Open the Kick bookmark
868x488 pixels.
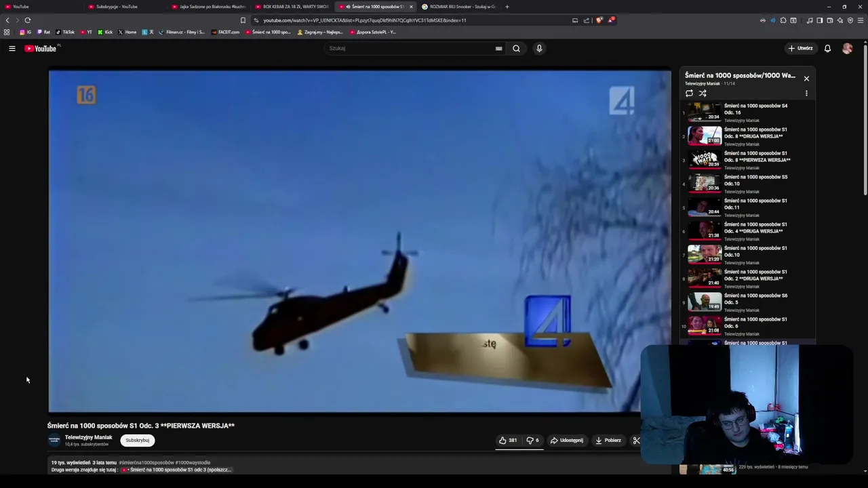click(105, 32)
